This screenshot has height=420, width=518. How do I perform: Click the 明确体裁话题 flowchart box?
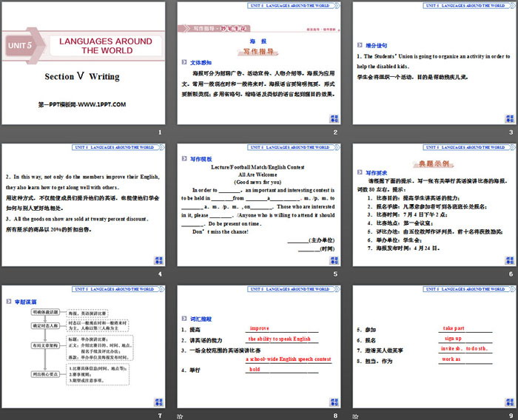(45, 312)
